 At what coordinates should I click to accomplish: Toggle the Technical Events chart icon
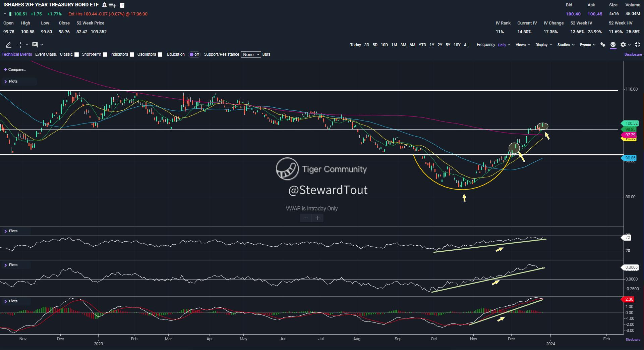(x=613, y=45)
